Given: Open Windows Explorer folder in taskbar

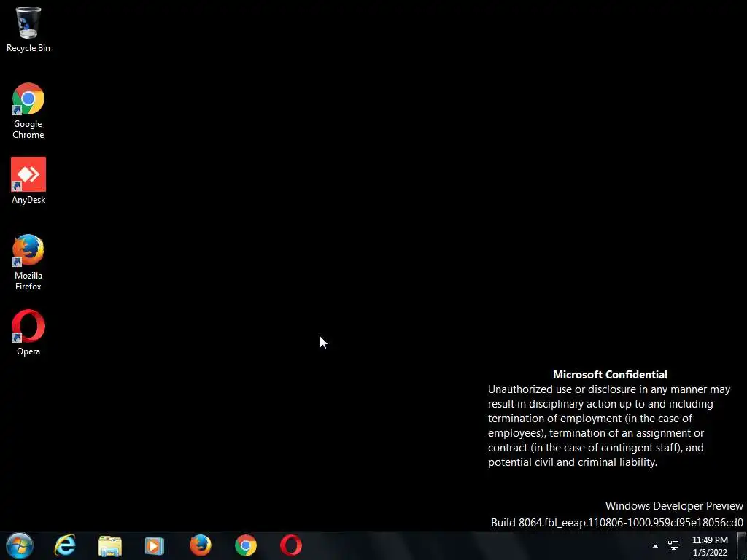Looking at the screenshot, I should (110, 545).
